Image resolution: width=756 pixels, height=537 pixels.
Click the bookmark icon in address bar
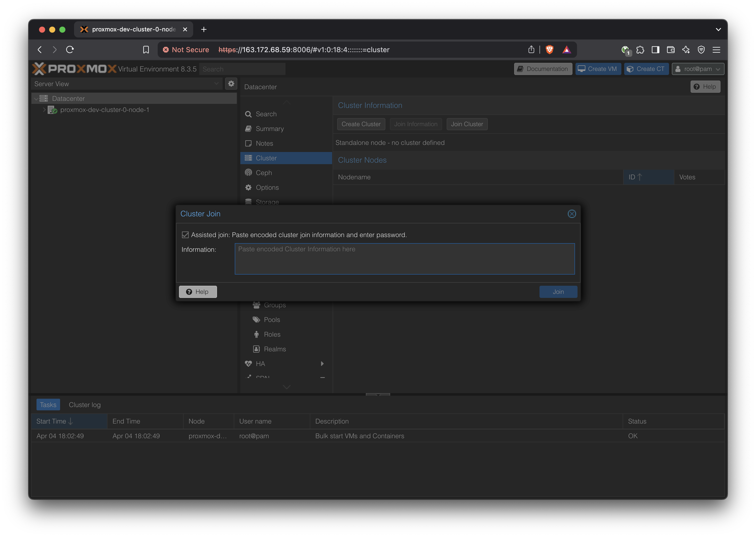click(146, 50)
